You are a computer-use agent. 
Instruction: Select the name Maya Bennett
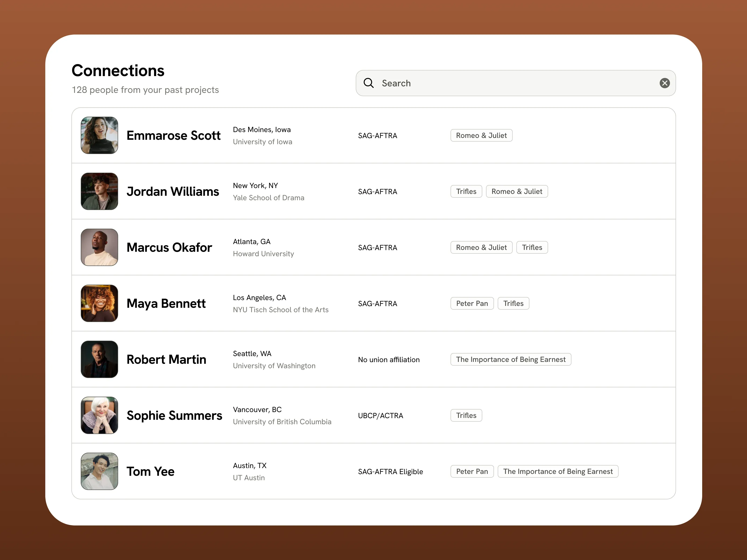pyautogui.click(x=166, y=304)
